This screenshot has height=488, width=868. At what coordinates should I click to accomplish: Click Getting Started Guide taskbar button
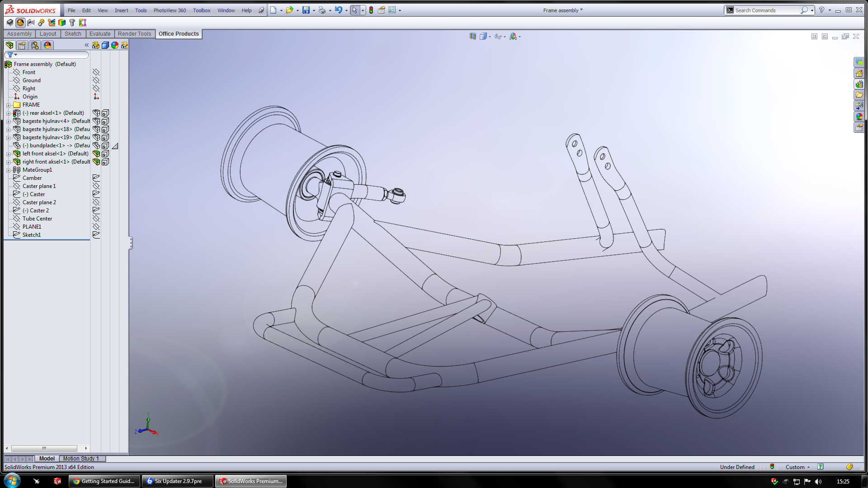coord(104,481)
